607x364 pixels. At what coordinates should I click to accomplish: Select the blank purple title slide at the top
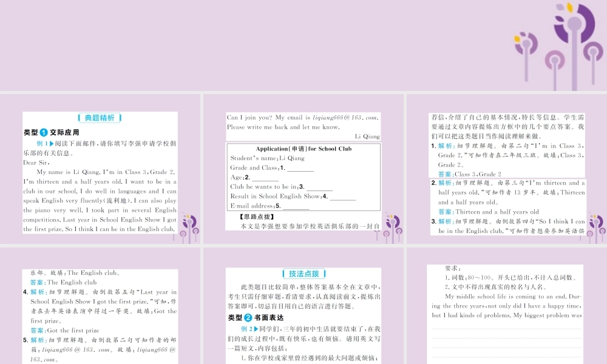(303, 45)
